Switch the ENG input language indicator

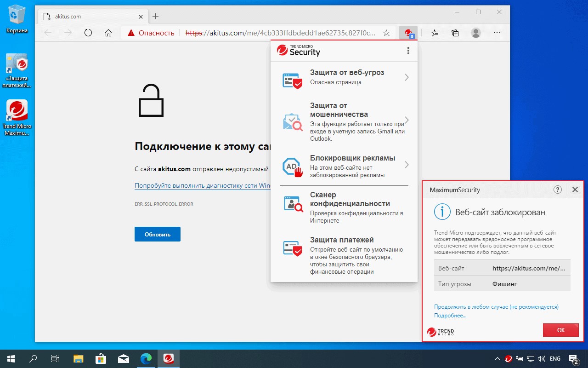(x=555, y=358)
